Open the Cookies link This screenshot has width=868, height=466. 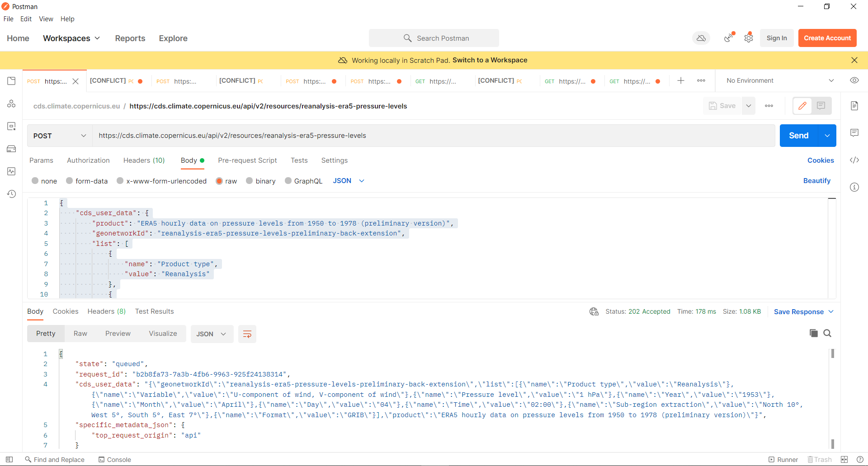(821, 160)
